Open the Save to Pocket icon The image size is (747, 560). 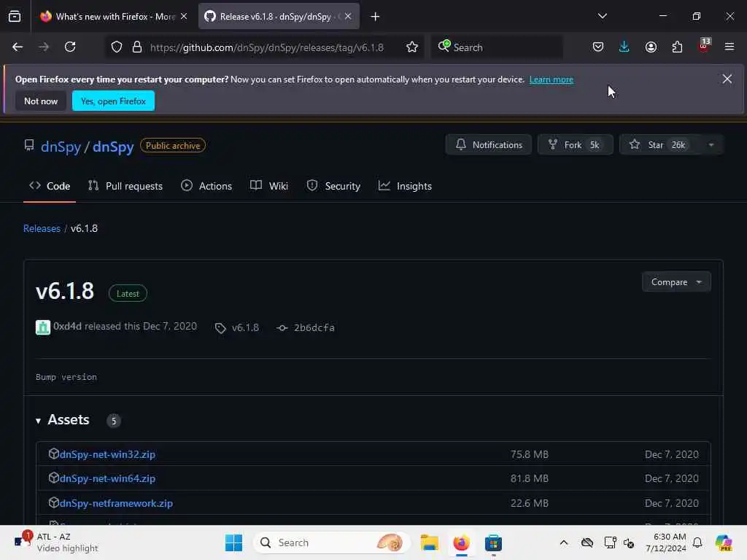pos(598,47)
